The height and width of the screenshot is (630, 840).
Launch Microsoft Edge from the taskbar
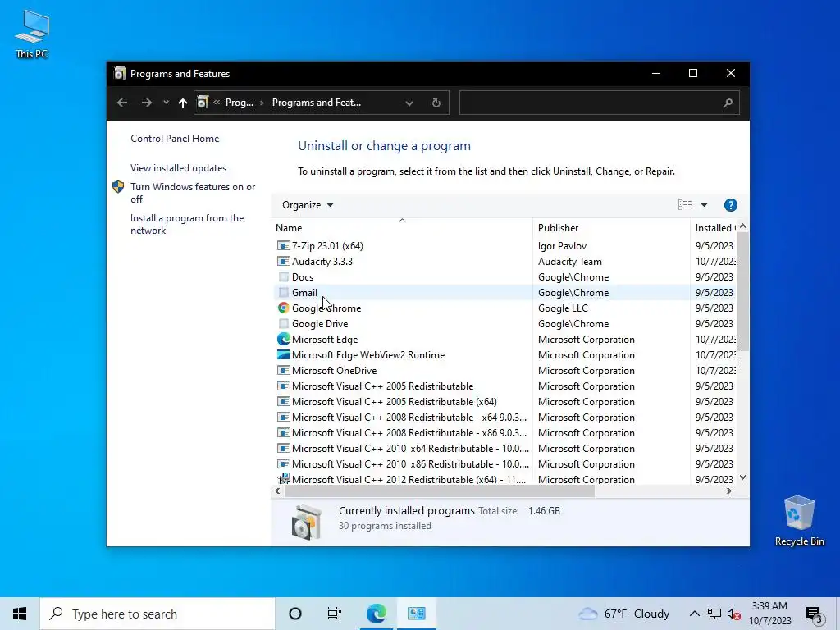click(376, 614)
